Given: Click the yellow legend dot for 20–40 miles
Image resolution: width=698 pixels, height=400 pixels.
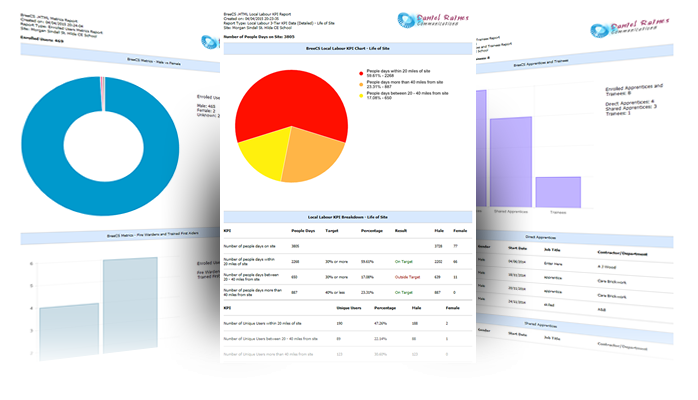Looking at the screenshot, I should click(x=360, y=98).
